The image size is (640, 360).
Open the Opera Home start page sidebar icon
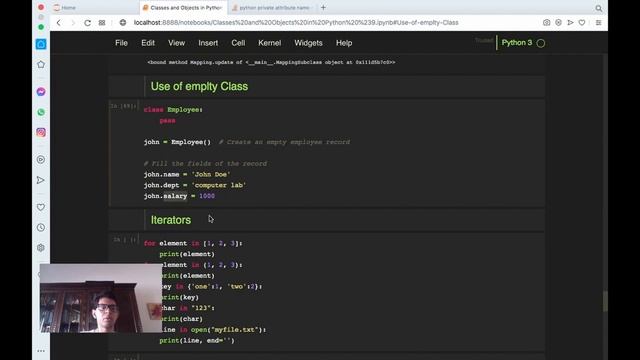[x=41, y=44]
